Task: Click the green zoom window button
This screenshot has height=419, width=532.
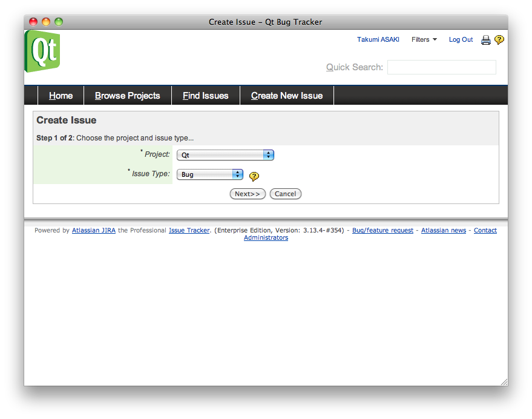Action: click(59, 22)
